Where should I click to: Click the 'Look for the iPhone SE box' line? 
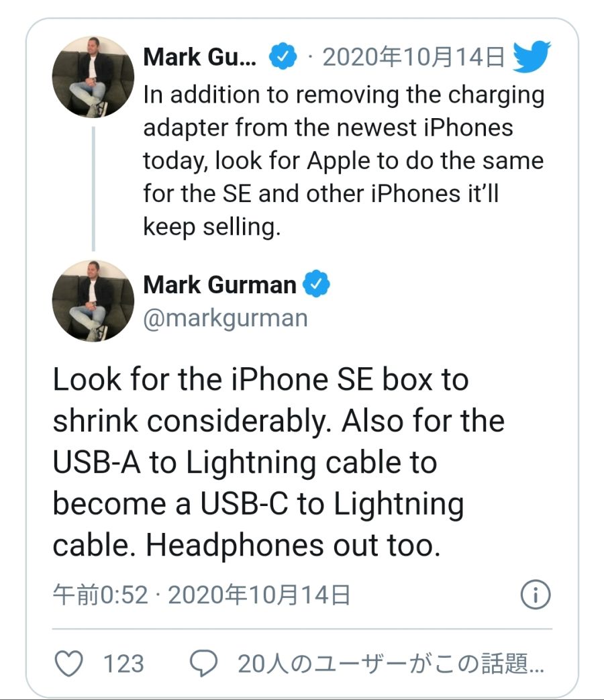260,380
